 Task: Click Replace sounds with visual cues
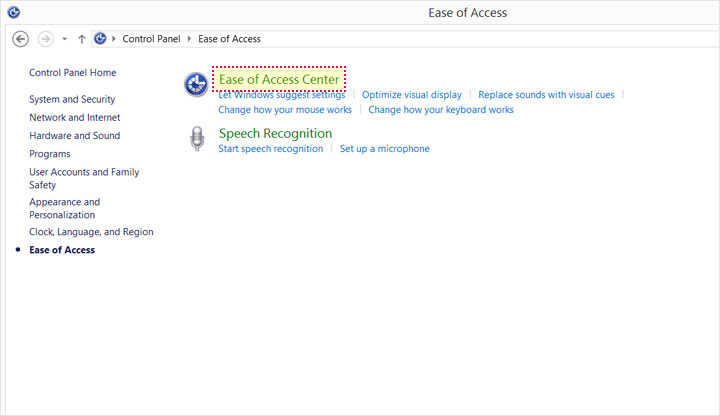click(546, 95)
